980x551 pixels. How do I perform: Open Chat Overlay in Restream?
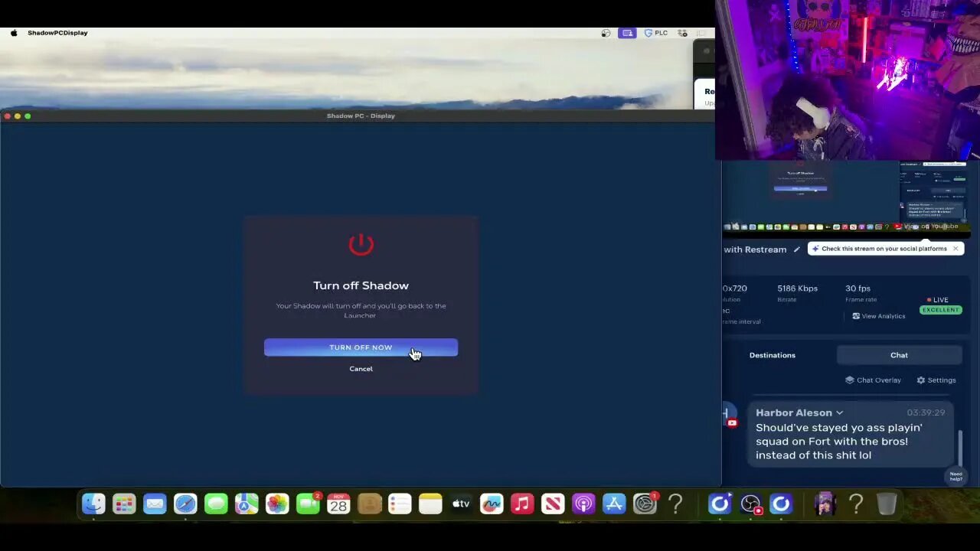click(873, 380)
